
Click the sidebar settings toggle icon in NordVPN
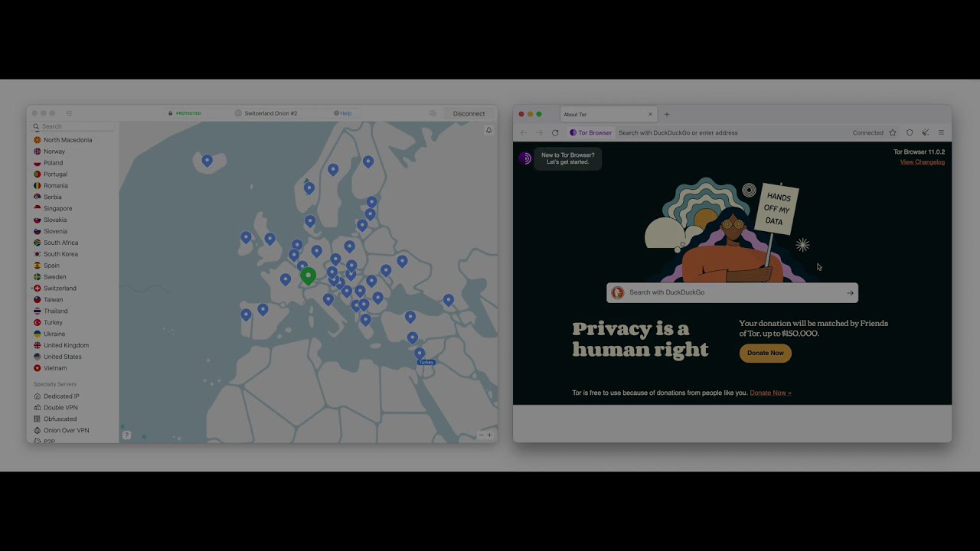[x=69, y=113]
